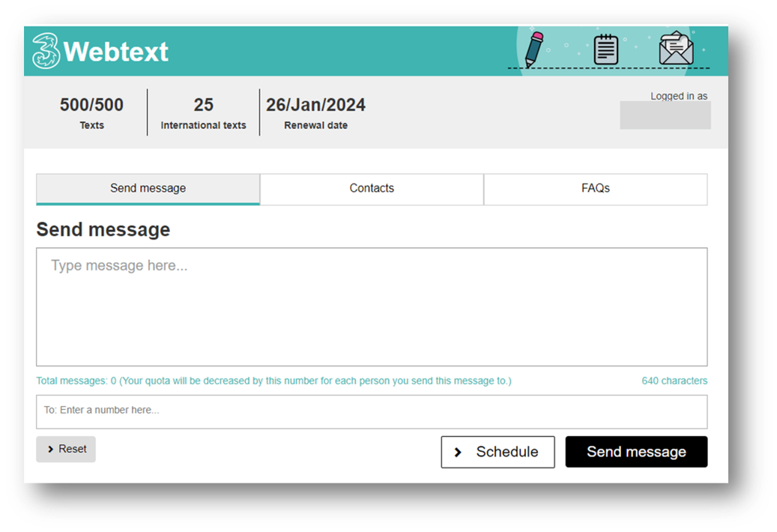
Task: Click the notepad icon in header
Action: click(x=605, y=49)
